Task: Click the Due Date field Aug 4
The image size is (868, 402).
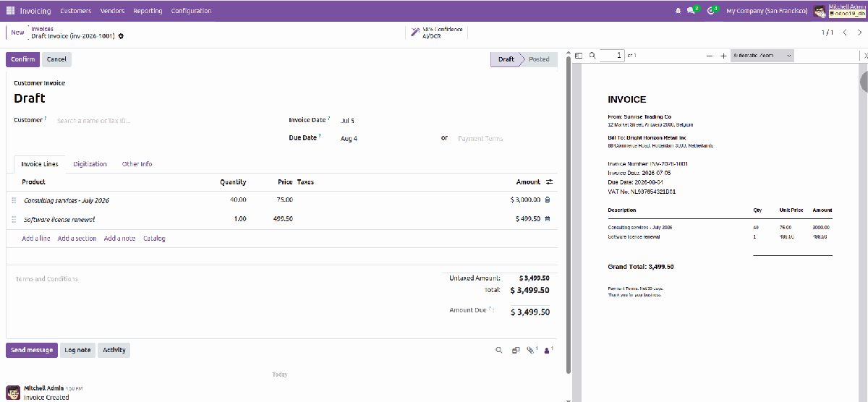Action: (x=349, y=139)
